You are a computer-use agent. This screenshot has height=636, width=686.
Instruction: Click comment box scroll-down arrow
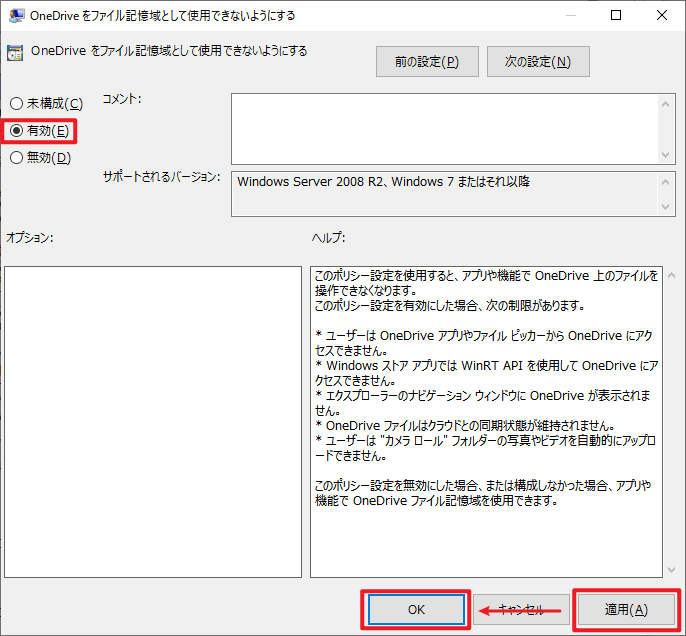665,155
